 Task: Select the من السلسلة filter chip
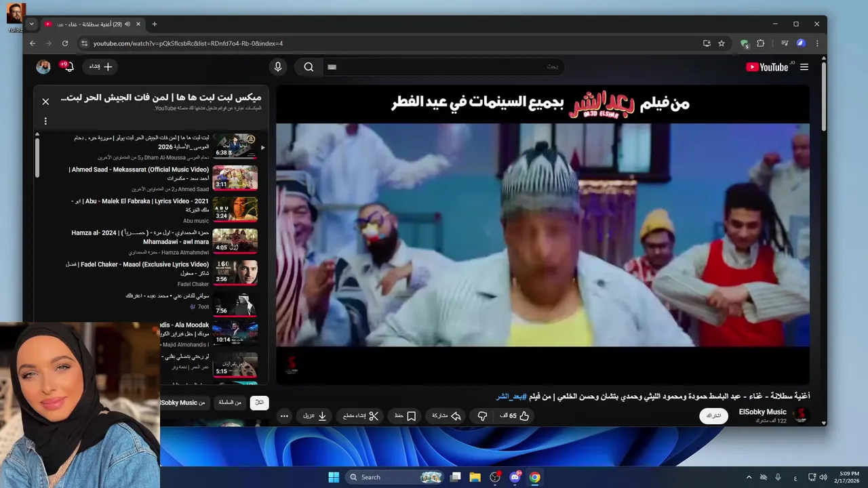tap(229, 403)
